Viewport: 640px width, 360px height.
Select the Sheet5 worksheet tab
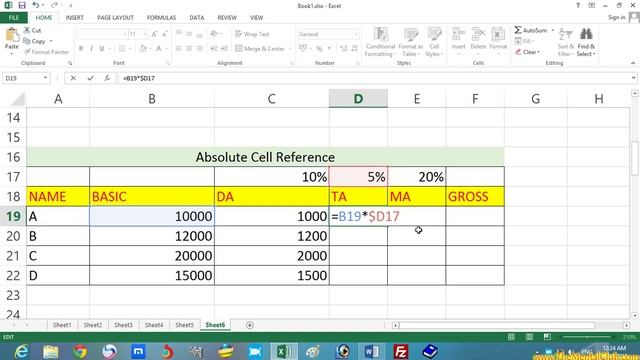click(x=184, y=325)
